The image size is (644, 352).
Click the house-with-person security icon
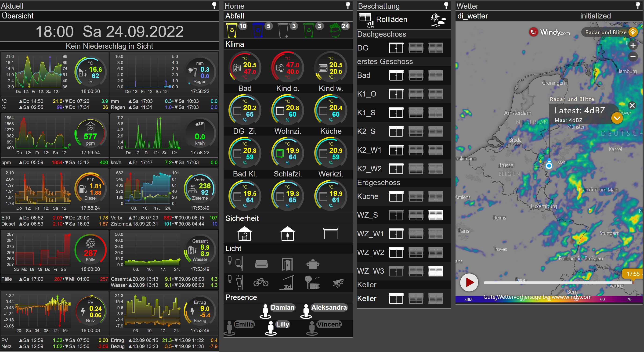coord(287,233)
